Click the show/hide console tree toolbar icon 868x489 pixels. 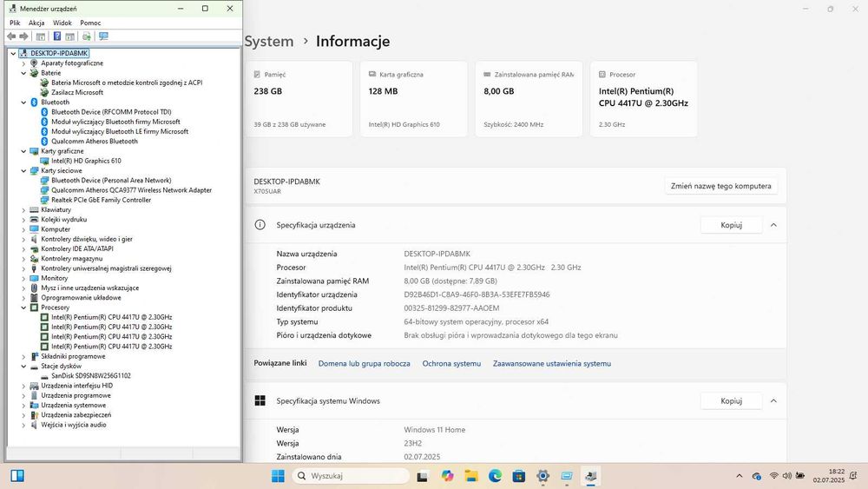point(41,36)
